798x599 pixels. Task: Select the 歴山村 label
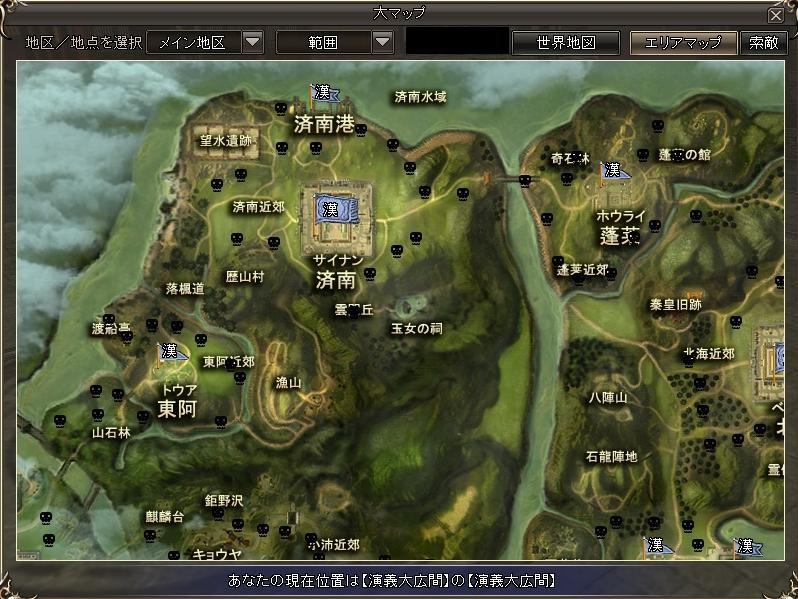click(x=245, y=277)
